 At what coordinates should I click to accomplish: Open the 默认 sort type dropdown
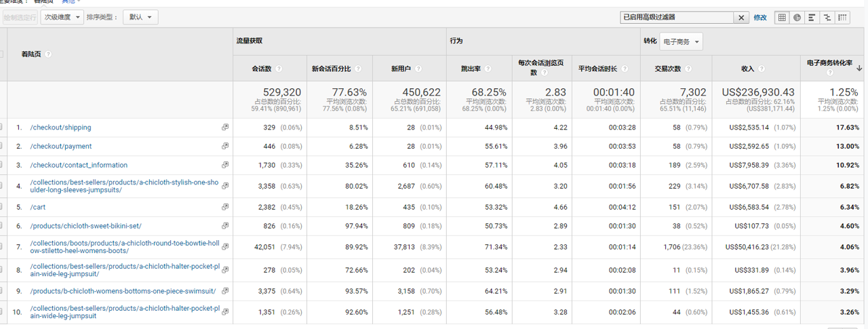(140, 17)
